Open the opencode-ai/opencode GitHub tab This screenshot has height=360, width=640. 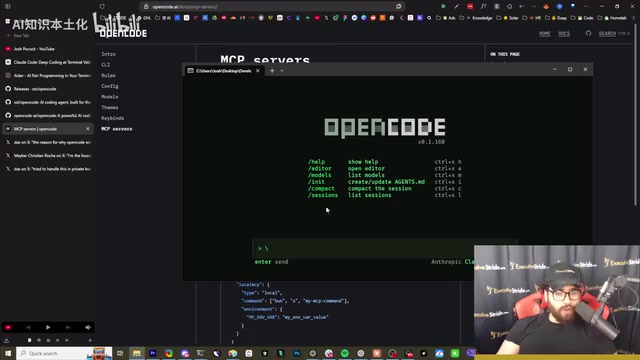[48, 116]
